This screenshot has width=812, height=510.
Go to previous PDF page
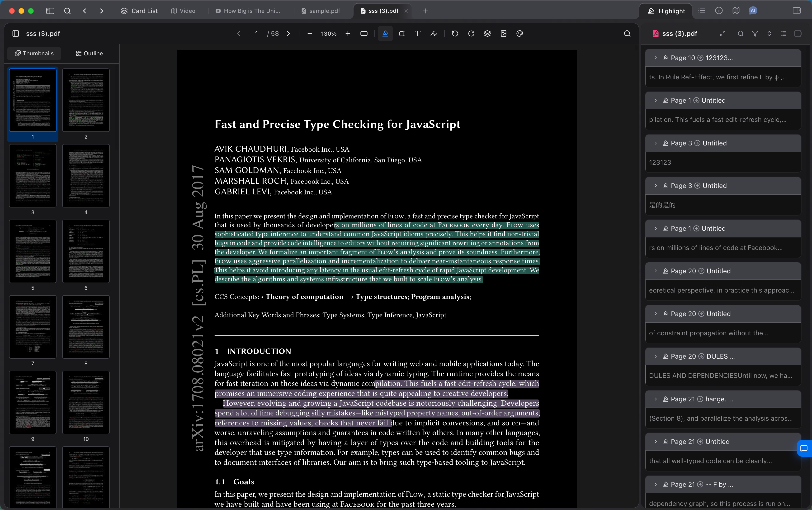(239, 34)
